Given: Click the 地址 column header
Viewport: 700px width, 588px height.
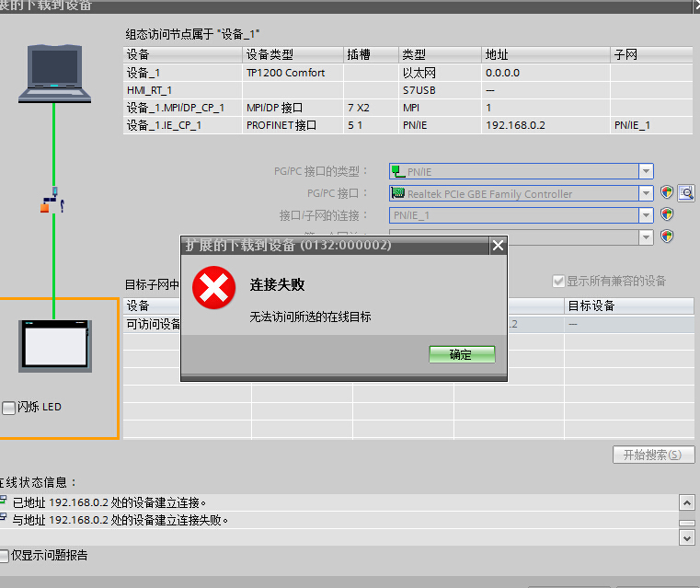Looking at the screenshot, I should coord(545,54).
